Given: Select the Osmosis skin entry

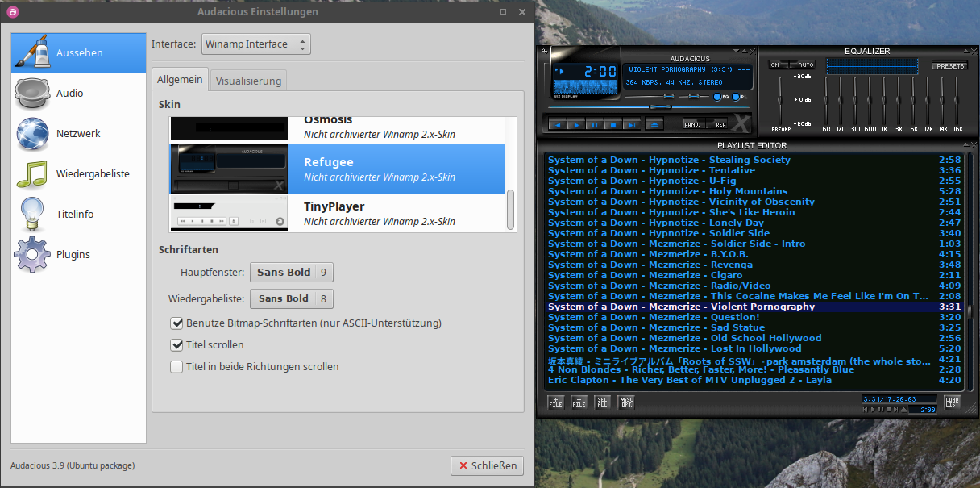Looking at the screenshot, I should 337,129.
